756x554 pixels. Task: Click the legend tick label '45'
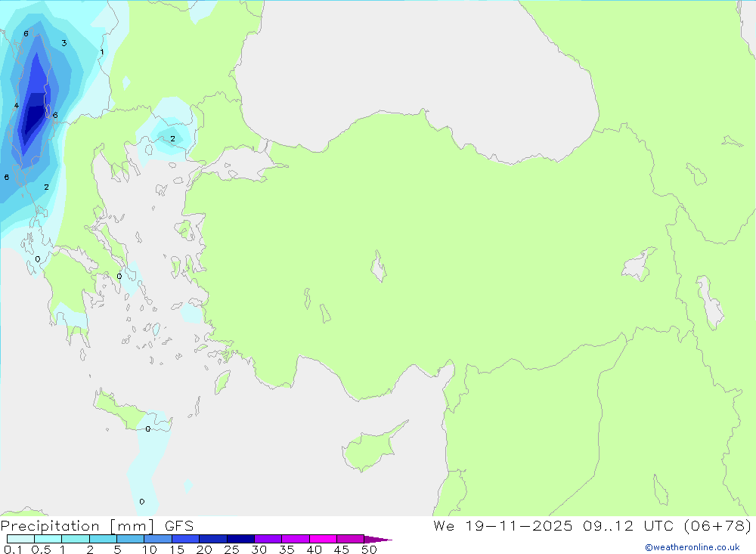pos(342,549)
